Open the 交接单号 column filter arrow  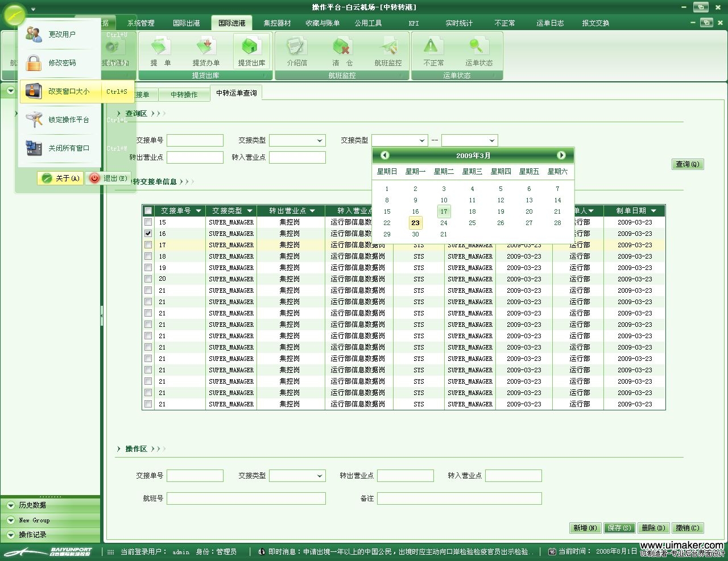(198, 211)
